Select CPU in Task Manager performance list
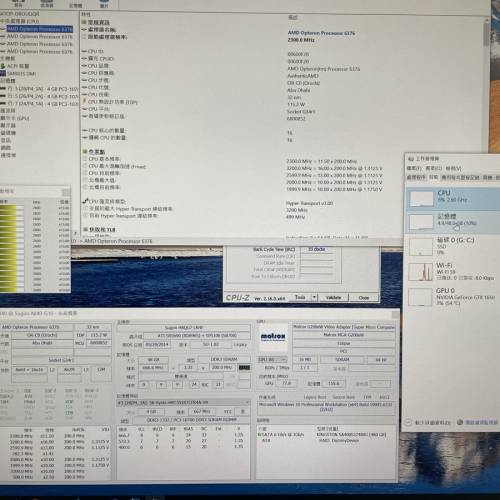This screenshot has height=500, width=500. click(x=453, y=199)
